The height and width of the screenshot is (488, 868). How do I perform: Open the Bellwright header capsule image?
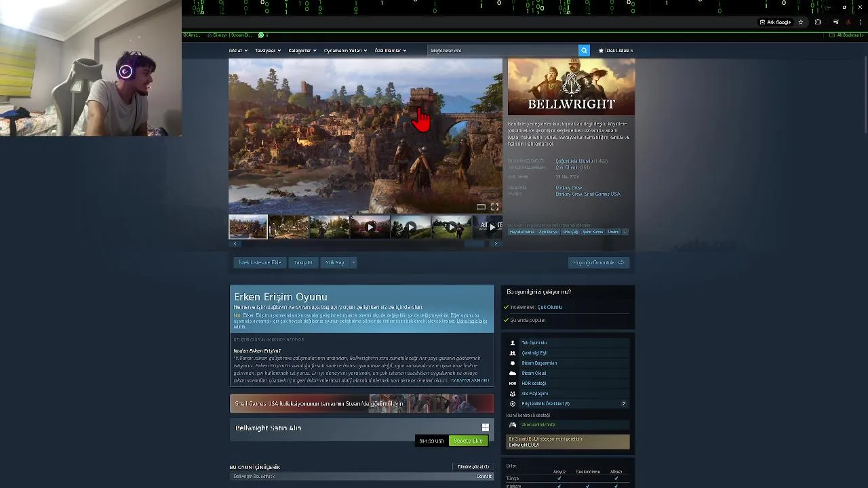tap(571, 87)
